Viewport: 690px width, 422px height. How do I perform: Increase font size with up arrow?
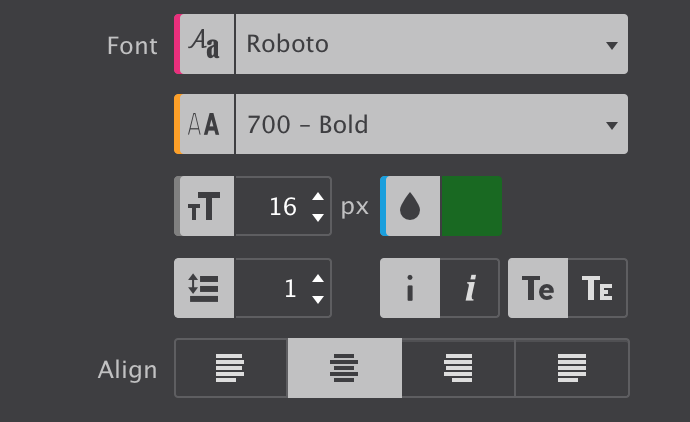click(x=318, y=196)
